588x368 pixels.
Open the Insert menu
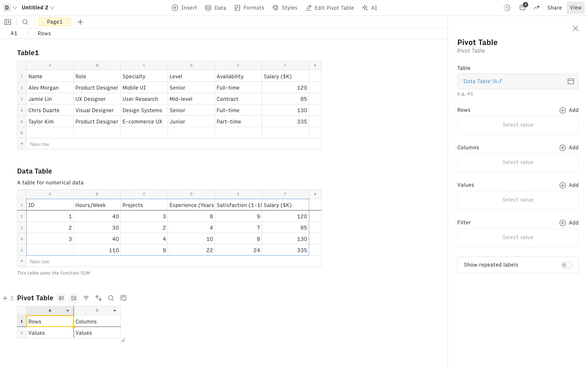pos(184,8)
